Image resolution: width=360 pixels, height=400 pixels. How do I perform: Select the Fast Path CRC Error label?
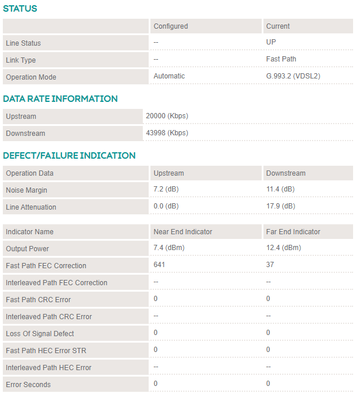coord(38,300)
